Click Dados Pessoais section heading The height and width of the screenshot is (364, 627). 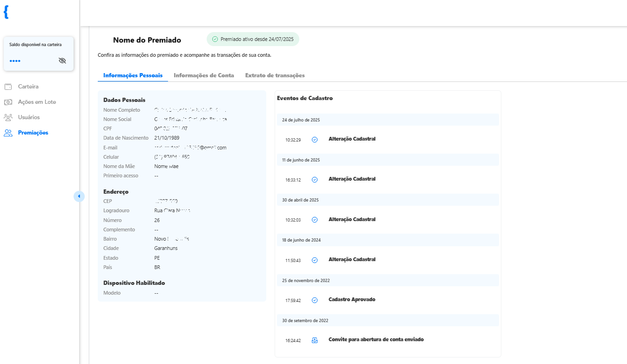[124, 100]
